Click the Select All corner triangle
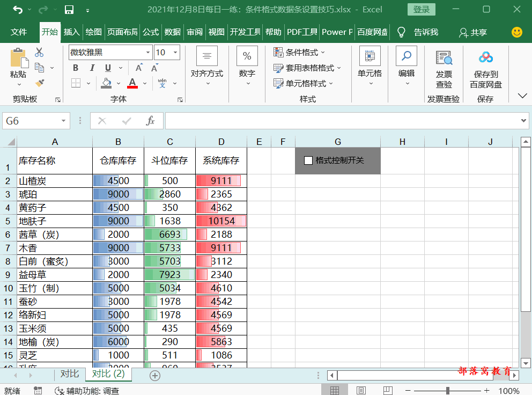Image resolution: width=532 pixels, height=395 pixels. point(12,142)
